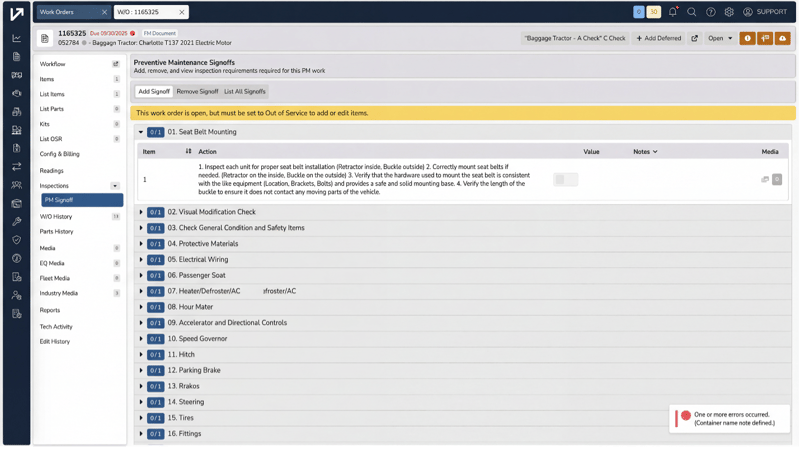
Task: Click the orange alert info icon
Action: pos(747,38)
